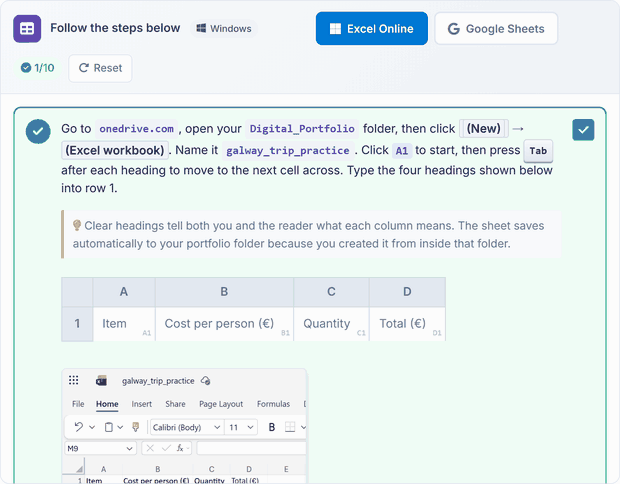Click the cancel X icon in formula bar
The width and height of the screenshot is (620, 484).
pos(150,448)
